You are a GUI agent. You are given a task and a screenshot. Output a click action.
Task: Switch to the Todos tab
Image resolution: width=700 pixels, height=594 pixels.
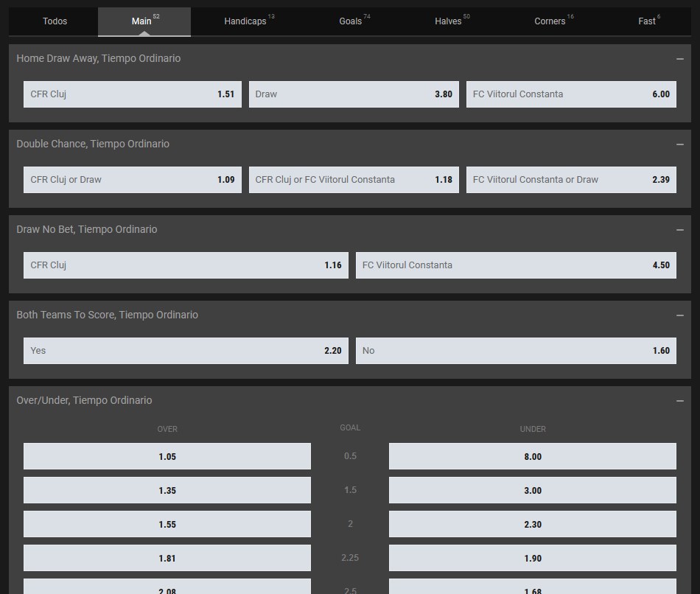pos(55,21)
